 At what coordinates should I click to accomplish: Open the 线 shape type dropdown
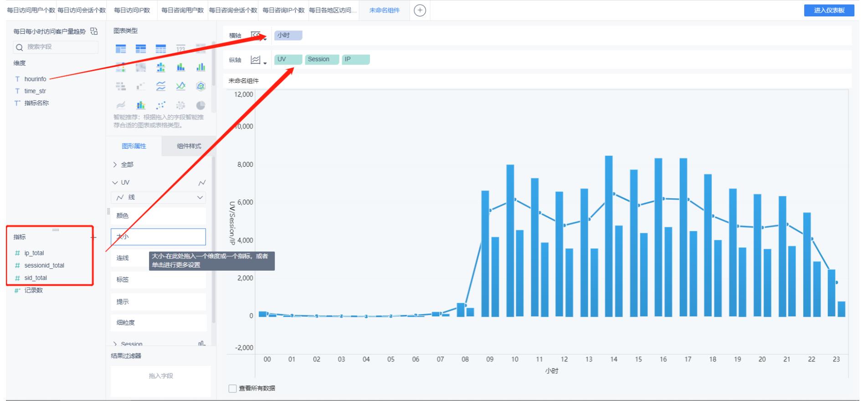[158, 197]
